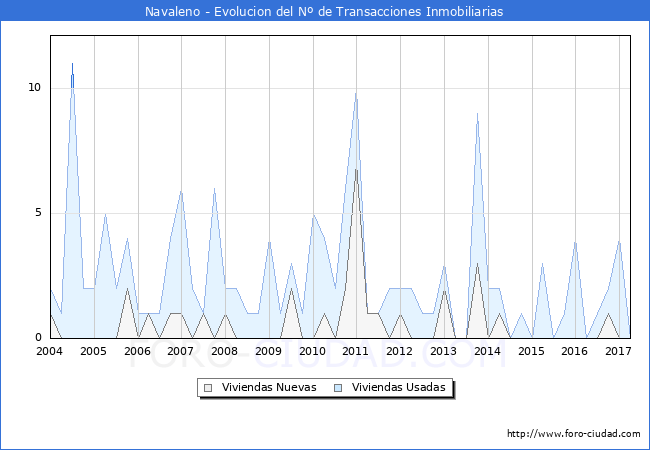The width and height of the screenshot is (650, 450).
Task: Click the chart title 'Navaleno - Evolucion del Nº de Transacciones Inmobiliarias'
Action: pyautogui.click(x=324, y=11)
